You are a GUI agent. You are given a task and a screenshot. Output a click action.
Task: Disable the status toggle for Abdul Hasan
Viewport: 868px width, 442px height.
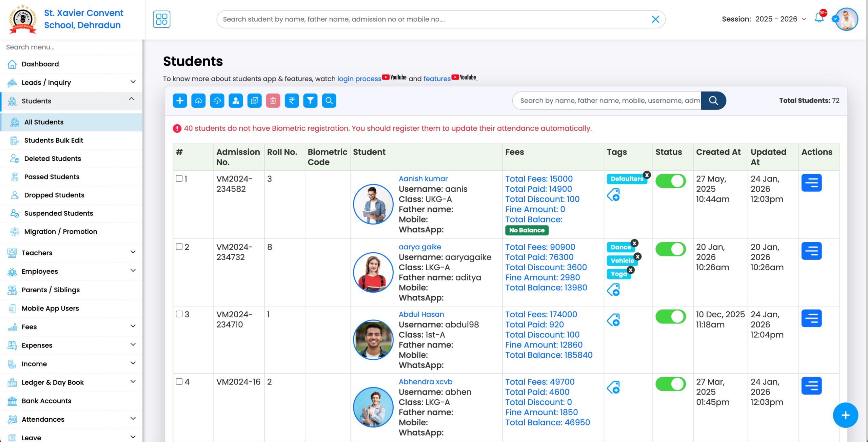(x=670, y=316)
